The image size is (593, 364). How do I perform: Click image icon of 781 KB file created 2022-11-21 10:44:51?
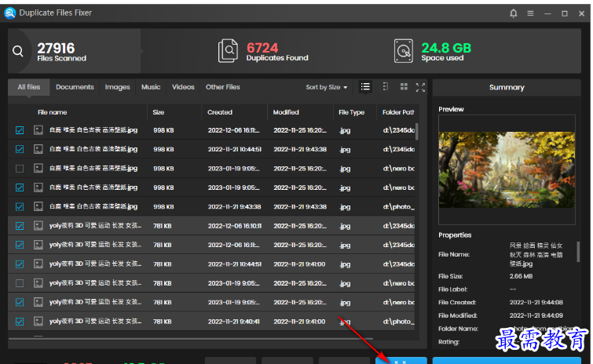pos(38,264)
